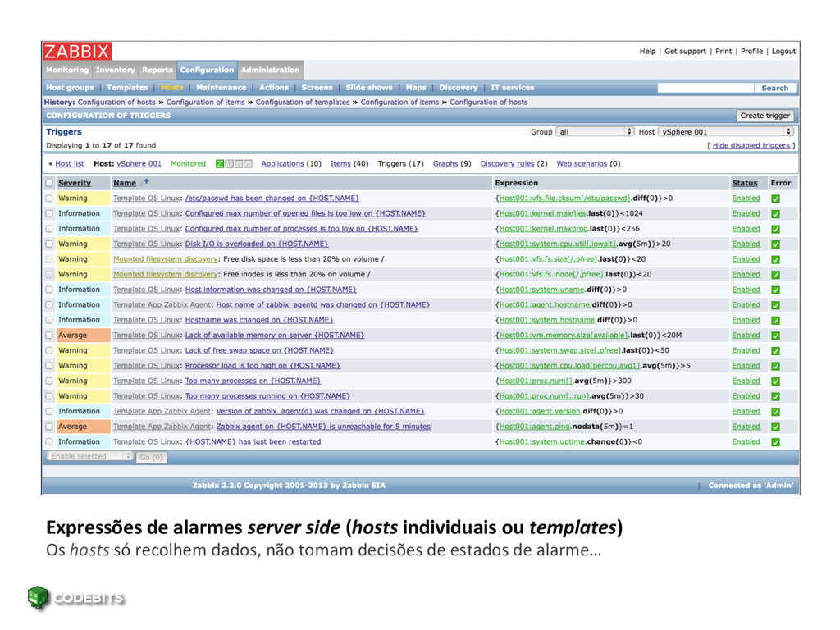Open the Items (40) link
The height and width of the screenshot is (630, 840).
click(340, 164)
